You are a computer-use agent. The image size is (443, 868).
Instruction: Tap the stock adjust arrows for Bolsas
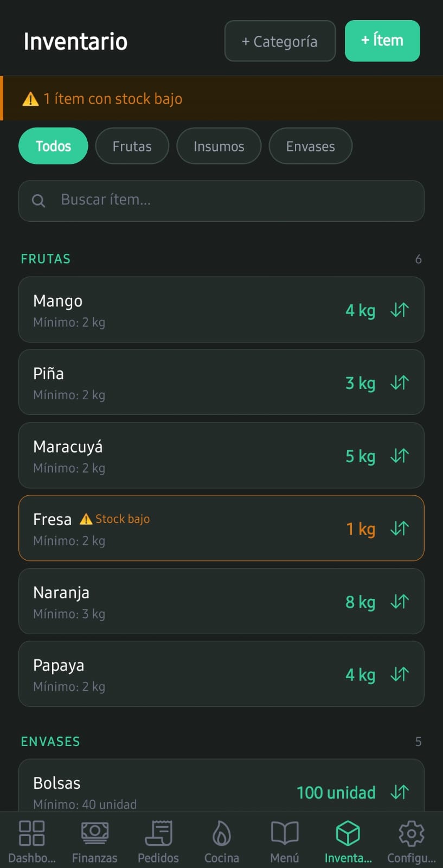(x=400, y=792)
